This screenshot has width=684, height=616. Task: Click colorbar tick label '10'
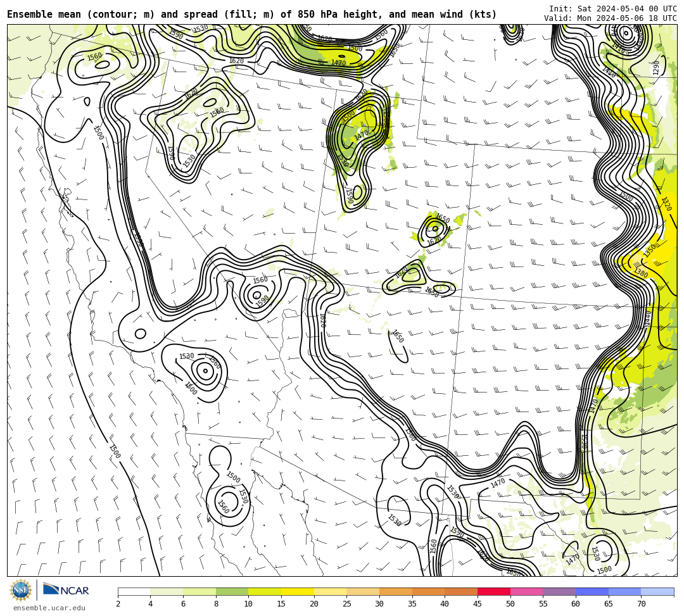click(x=249, y=604)
